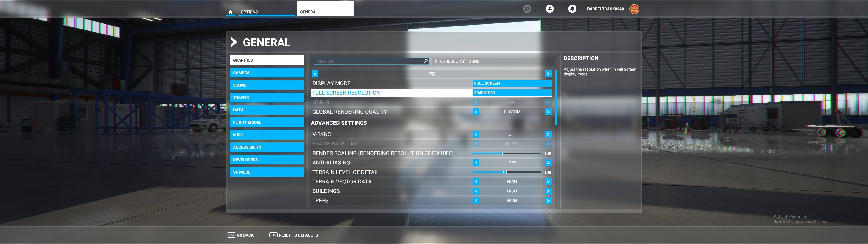868x244 pixels.
Task: Click the BARRELTRACK8948 avatar badge
Action: tap(634, 9)
